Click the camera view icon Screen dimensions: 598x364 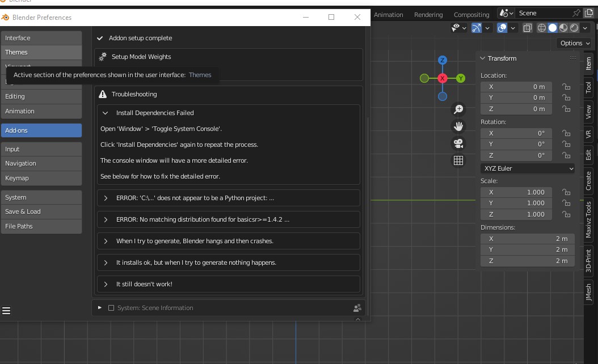click(458, 143)
